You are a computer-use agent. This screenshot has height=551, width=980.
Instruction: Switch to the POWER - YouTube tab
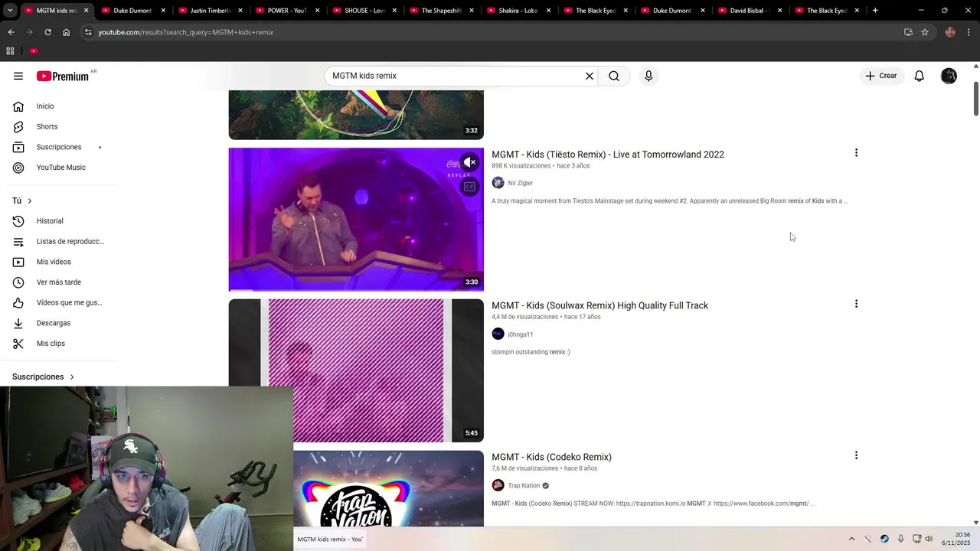point(286,11)
